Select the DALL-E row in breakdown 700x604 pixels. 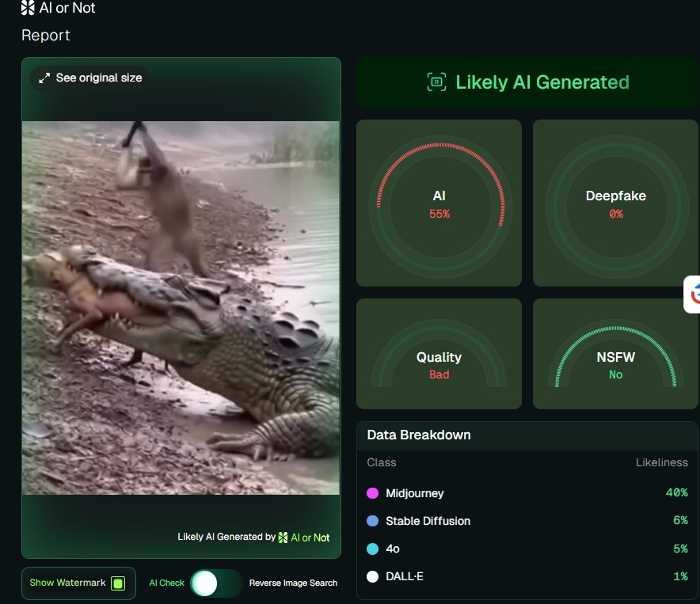click(x=527, y=576)
